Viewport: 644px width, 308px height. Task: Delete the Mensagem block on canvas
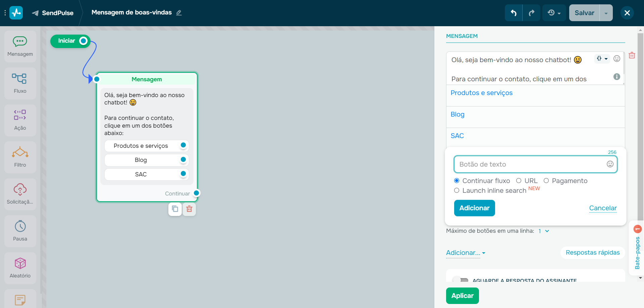point(189,209)
